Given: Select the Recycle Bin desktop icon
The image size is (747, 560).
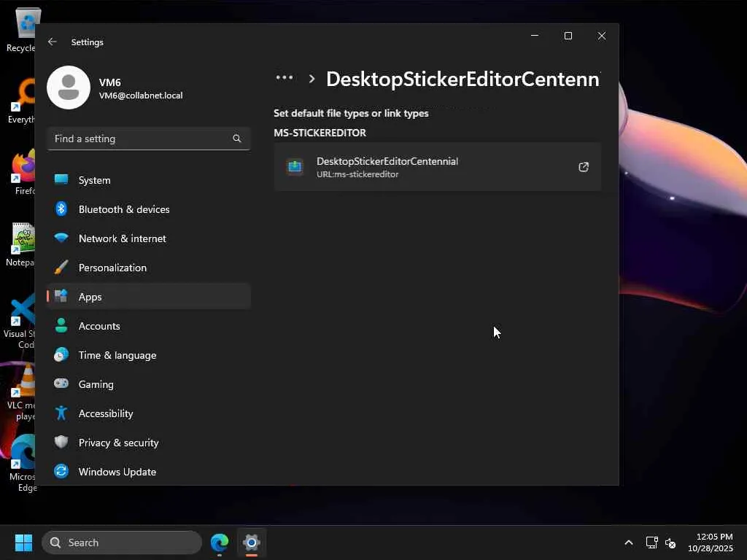Looking at the screenshot, I should (x=22, y=29).
